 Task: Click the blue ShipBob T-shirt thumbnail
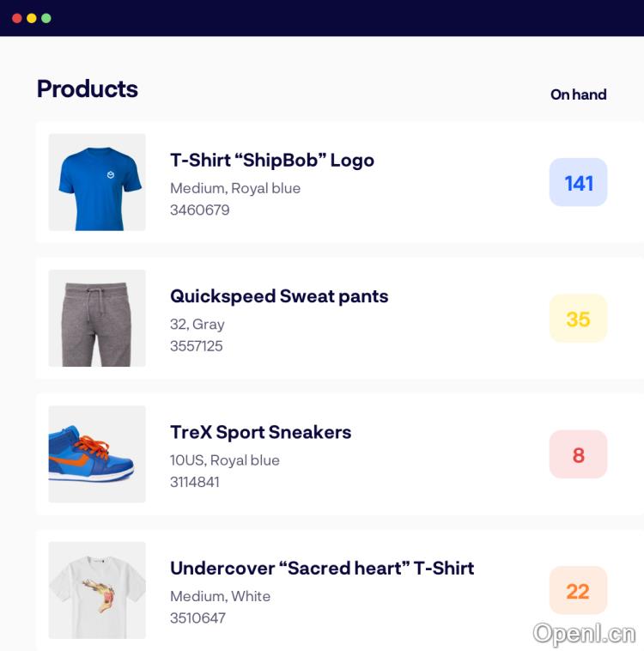[97, 182]
